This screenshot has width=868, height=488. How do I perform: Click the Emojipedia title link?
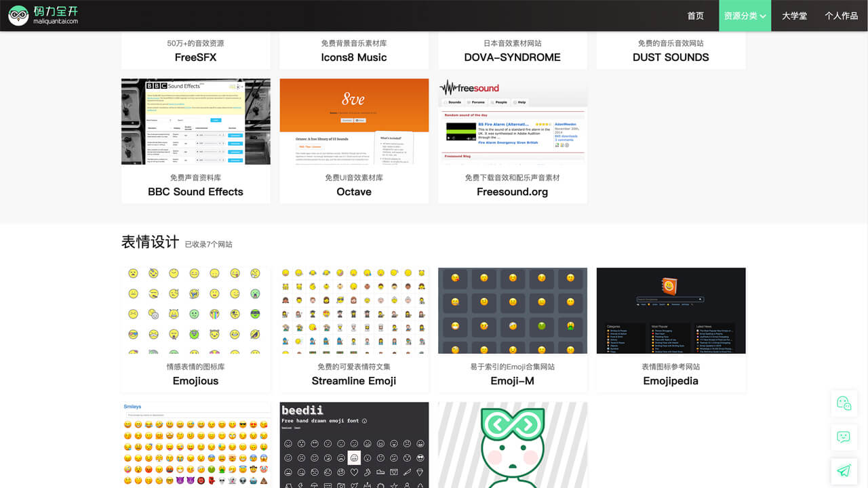click(x=671, y=381)
